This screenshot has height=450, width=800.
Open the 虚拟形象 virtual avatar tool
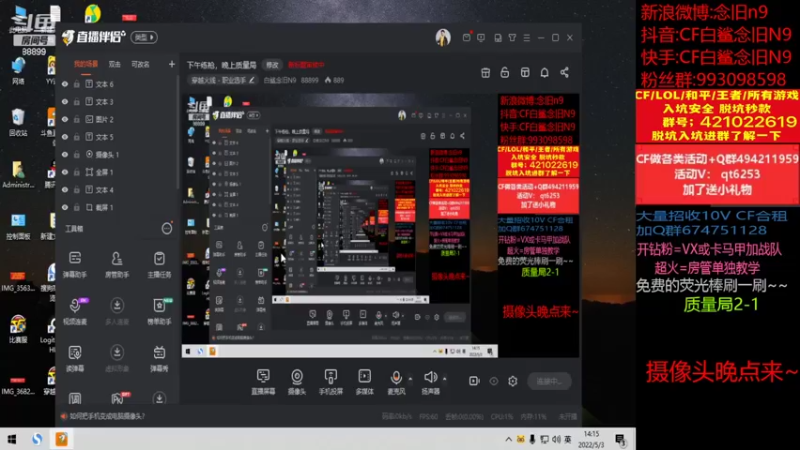(x=117, y=358)
